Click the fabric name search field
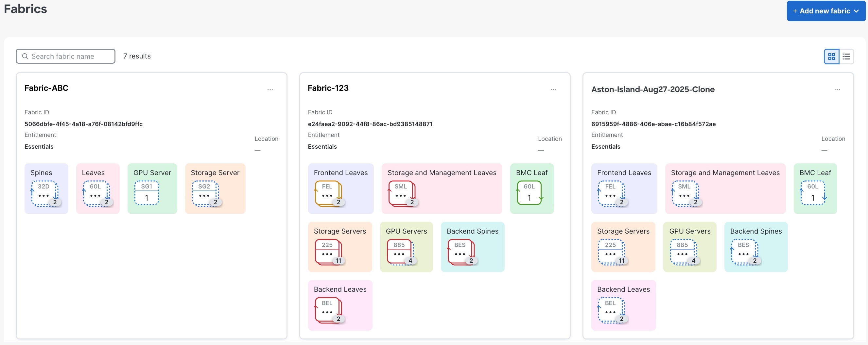868x345 pixels. click(65, 56)
